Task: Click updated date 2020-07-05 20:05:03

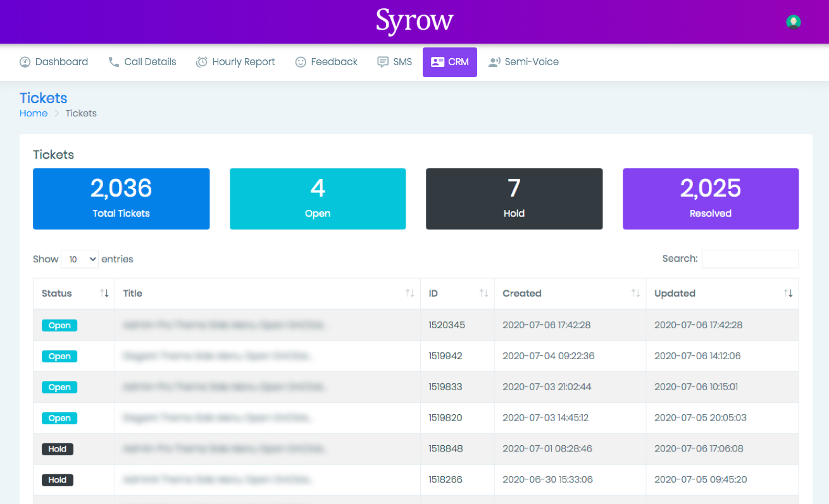Action: [701, 418]
